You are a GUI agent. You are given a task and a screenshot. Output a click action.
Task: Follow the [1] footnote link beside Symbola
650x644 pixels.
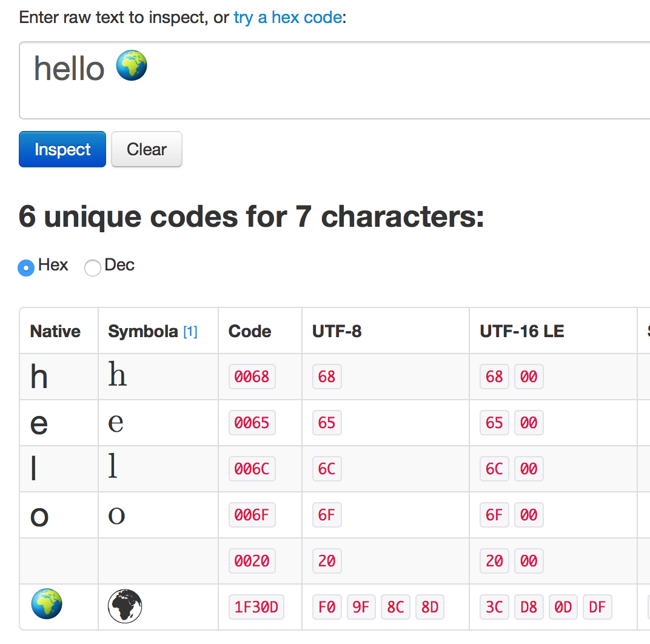[x=190, y=332]
